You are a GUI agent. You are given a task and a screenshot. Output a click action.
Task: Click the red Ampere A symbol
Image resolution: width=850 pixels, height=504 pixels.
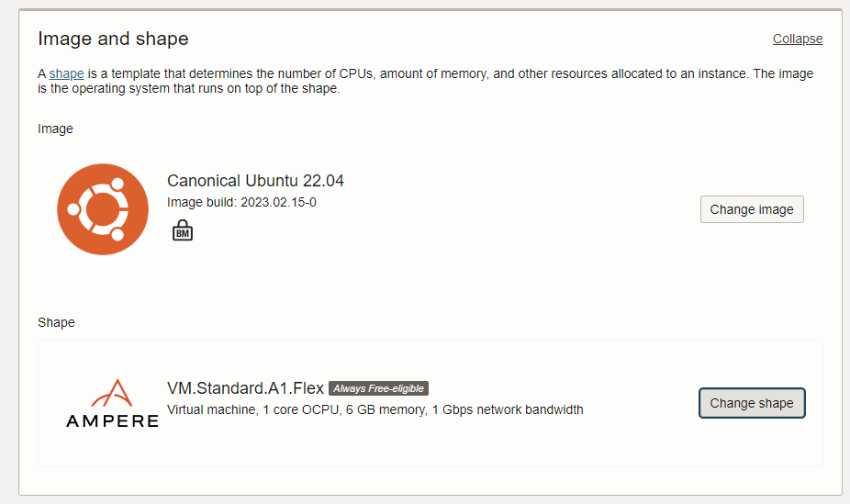coord(112,393)
